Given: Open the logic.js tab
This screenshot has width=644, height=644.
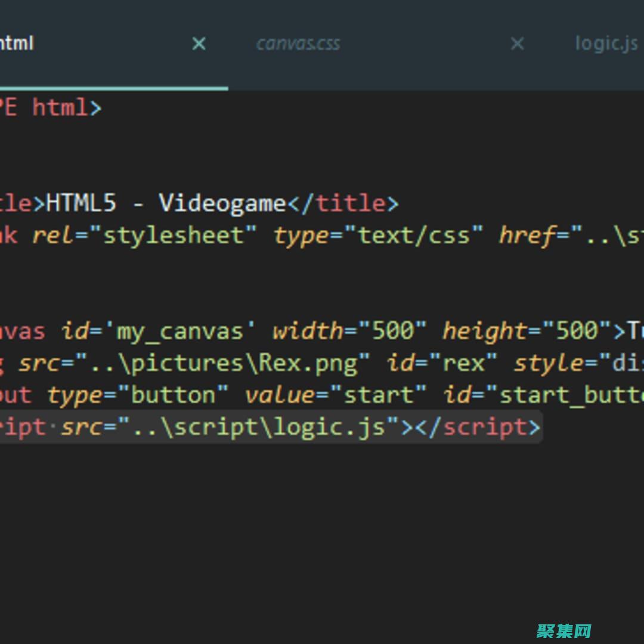Looking at the screenshot, I should [x=606, y=44].
